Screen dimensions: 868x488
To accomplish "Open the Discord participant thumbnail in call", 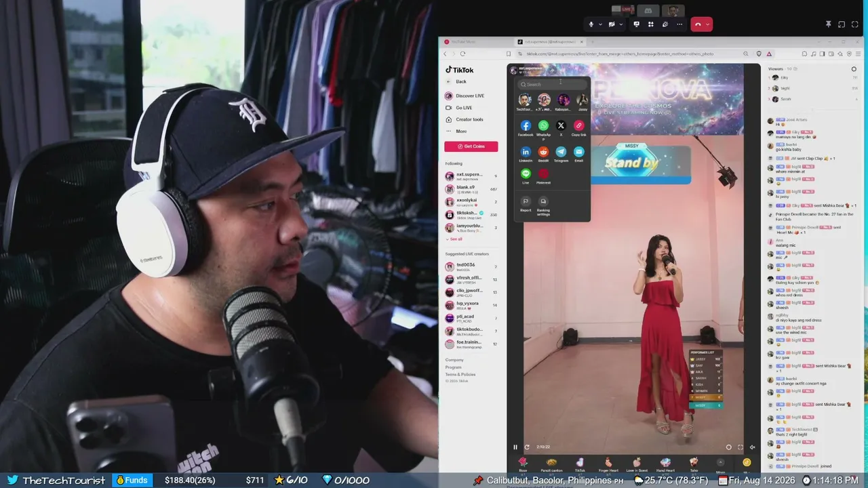I will [x=648, y=10].
